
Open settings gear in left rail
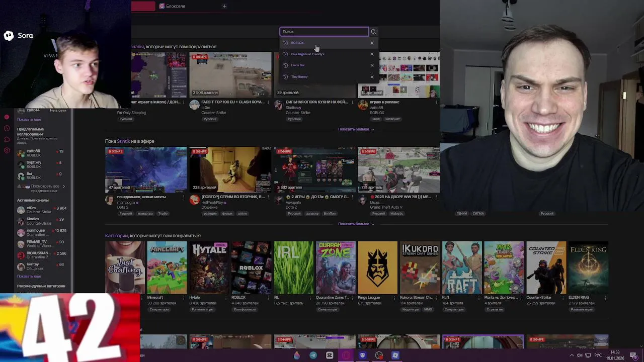tap(7, 150)
